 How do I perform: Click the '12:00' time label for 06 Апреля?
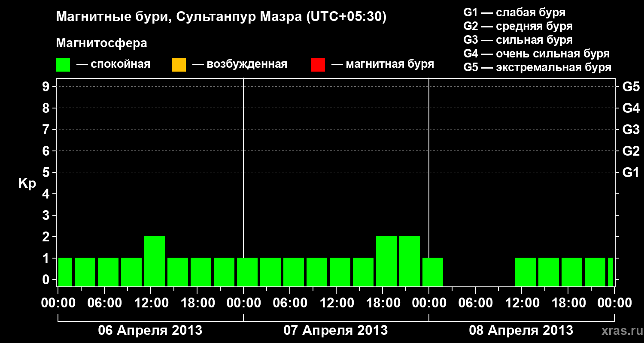(151, 303)
